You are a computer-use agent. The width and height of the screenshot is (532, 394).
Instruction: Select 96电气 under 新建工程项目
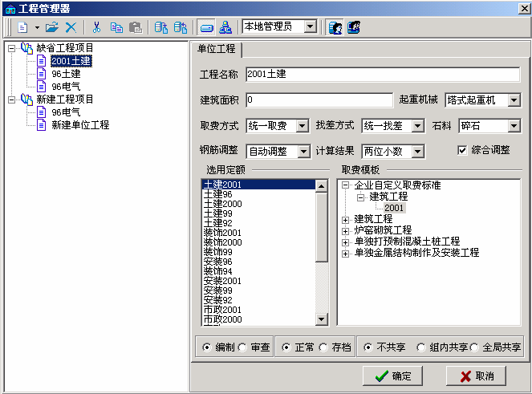point(66,112)
